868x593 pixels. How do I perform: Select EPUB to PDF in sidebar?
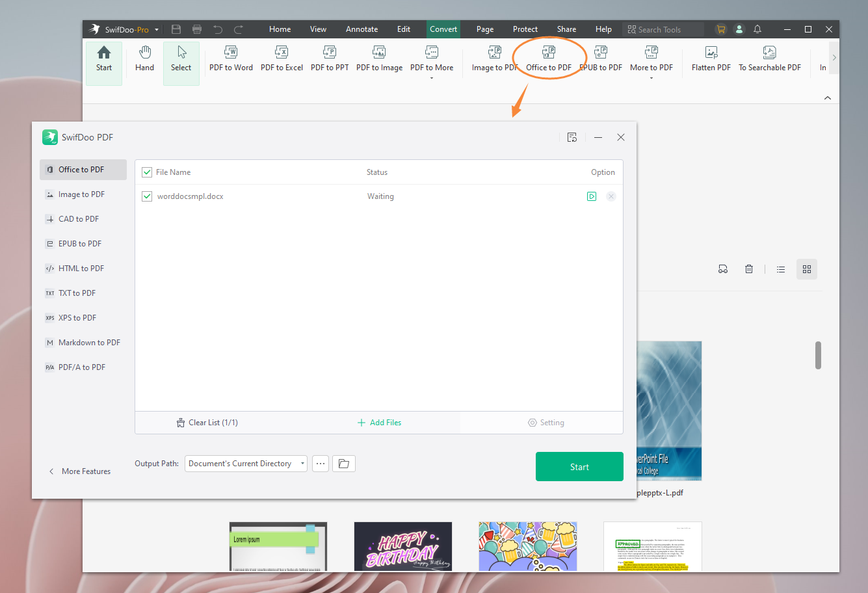[83, 244]
